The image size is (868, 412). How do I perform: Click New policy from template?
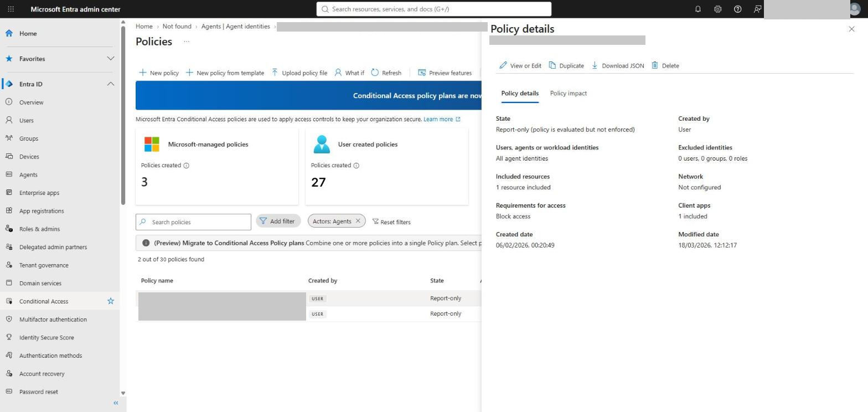point(225,73)
